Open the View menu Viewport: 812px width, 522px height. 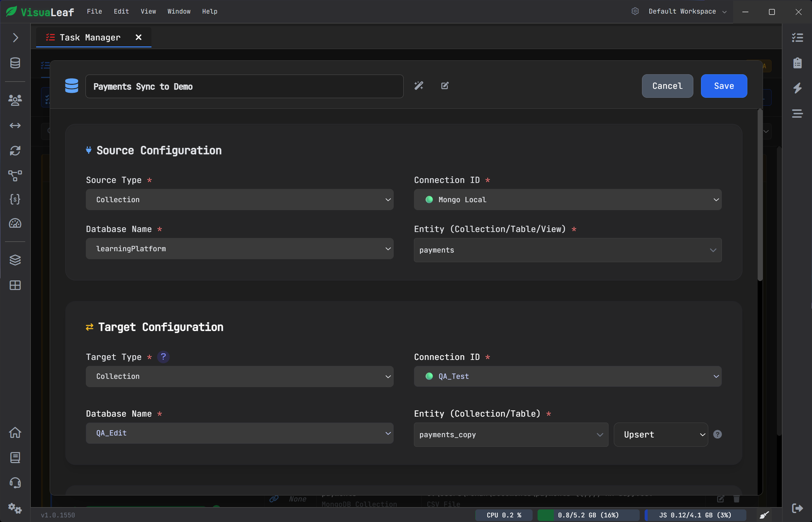click(148, 11)
